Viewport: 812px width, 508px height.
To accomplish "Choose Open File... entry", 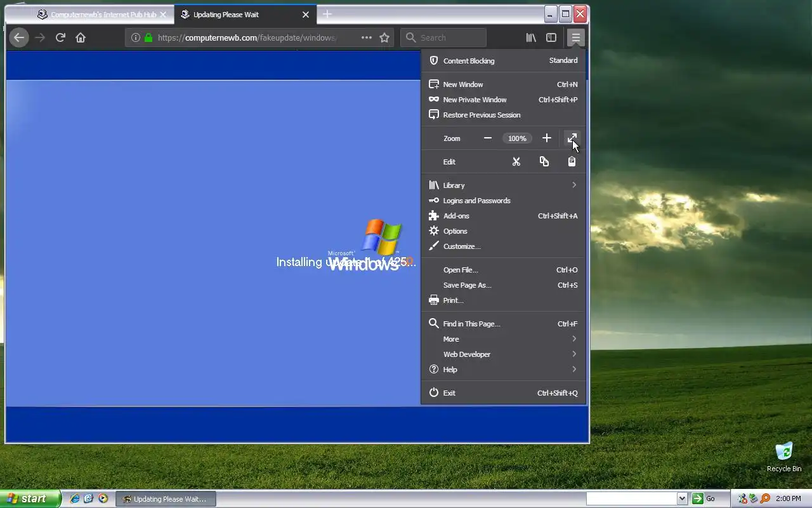I will [x=504, y=269].
